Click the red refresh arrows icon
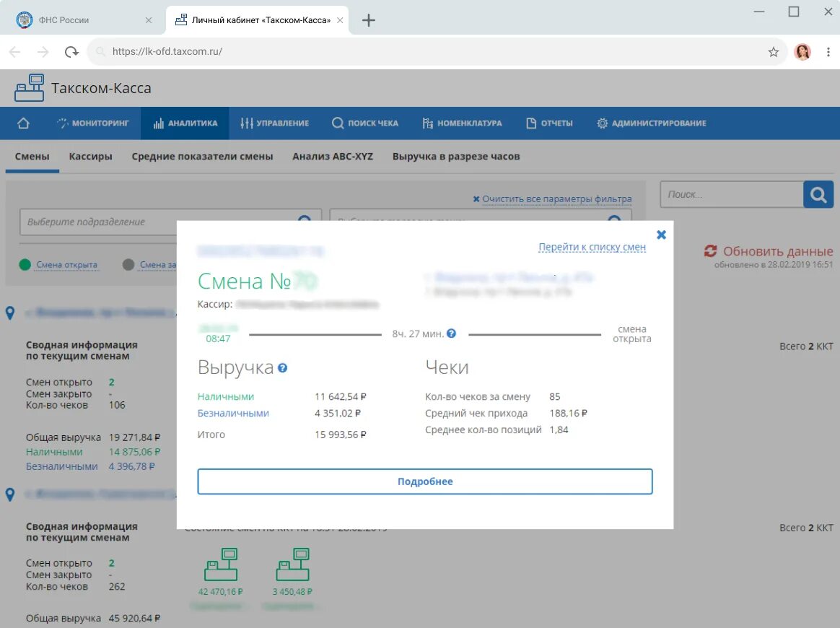The image size is (840, 628). pyautogui.click(x=711, y=250)
